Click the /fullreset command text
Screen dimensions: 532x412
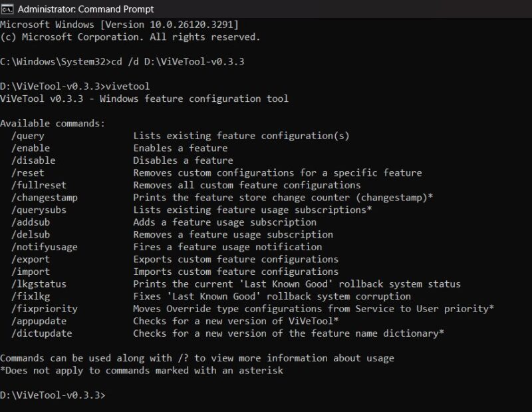(x=35, y=185)
